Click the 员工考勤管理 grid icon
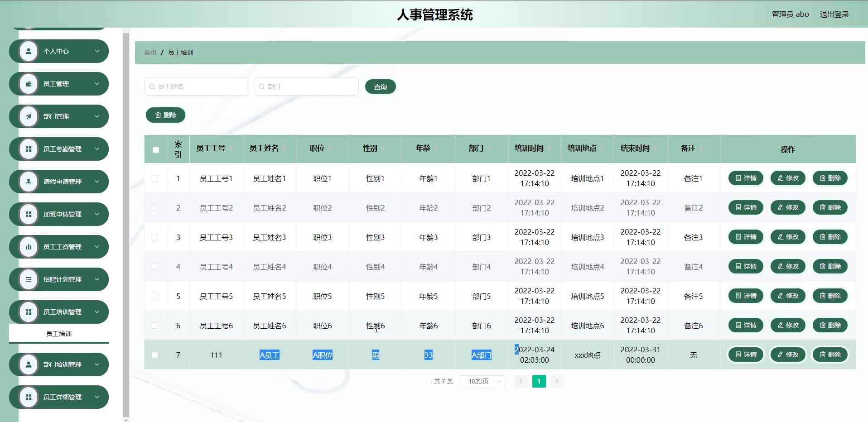 [x=29, y=149]
